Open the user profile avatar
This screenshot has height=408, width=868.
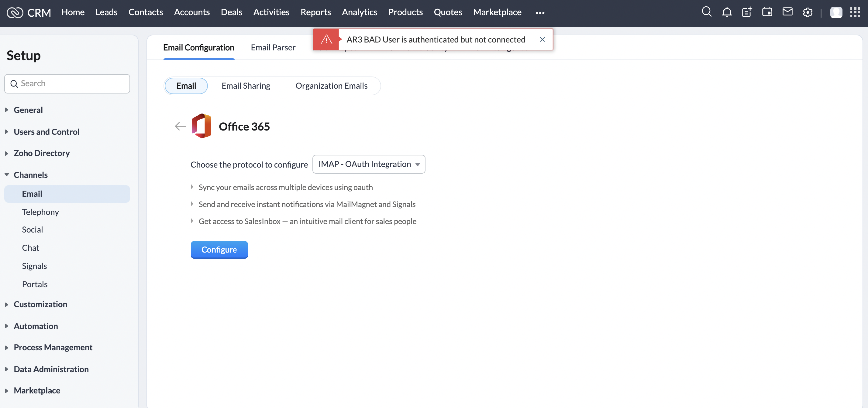point(836,12)
